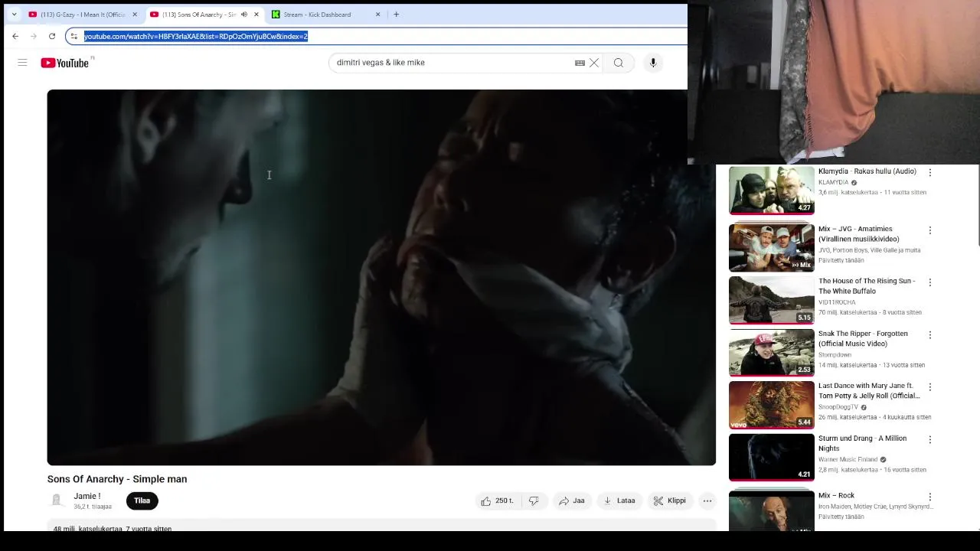Image resolution: width=980 pixels, height=551 pixels.
Task: Click the search magnifier button
Action: (619, 63)
